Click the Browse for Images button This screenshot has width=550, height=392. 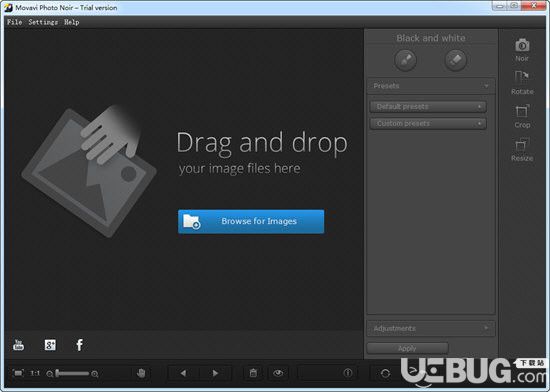[251, 221]
